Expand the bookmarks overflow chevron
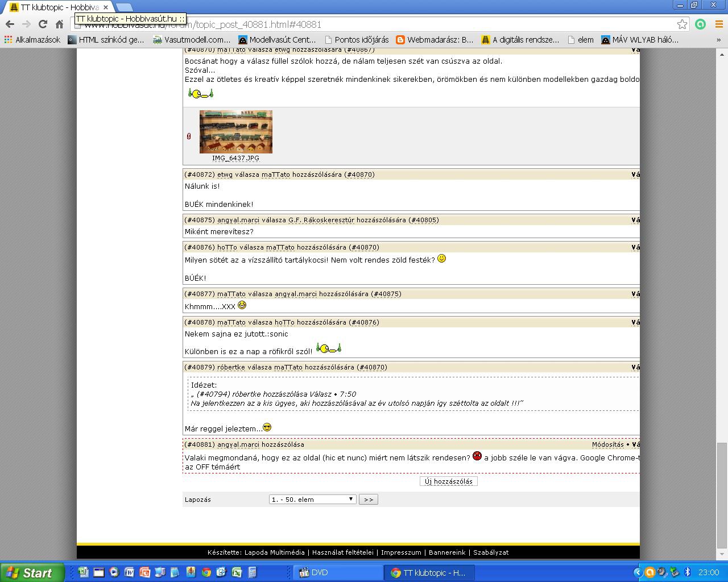The width and height of the screenshot is (728, 582). click(x=718, y=40)
